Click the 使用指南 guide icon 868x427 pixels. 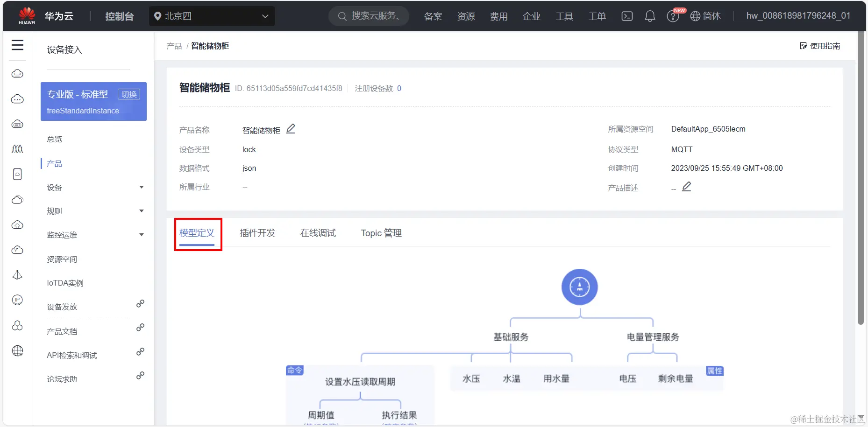pyautogui.click(x=804, y=46)
